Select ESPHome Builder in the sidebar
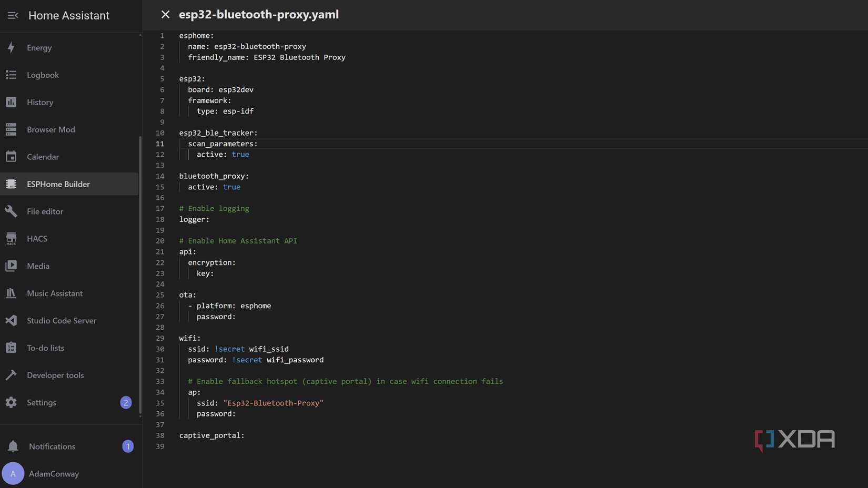This screenshot has height=488, width=868. [58, 184]
